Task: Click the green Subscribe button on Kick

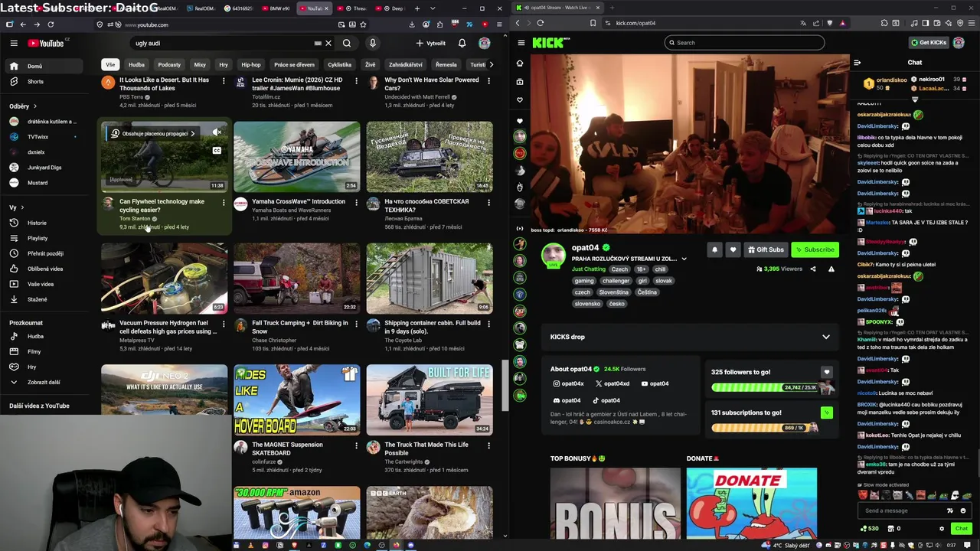Action: (x=815, y=249)
